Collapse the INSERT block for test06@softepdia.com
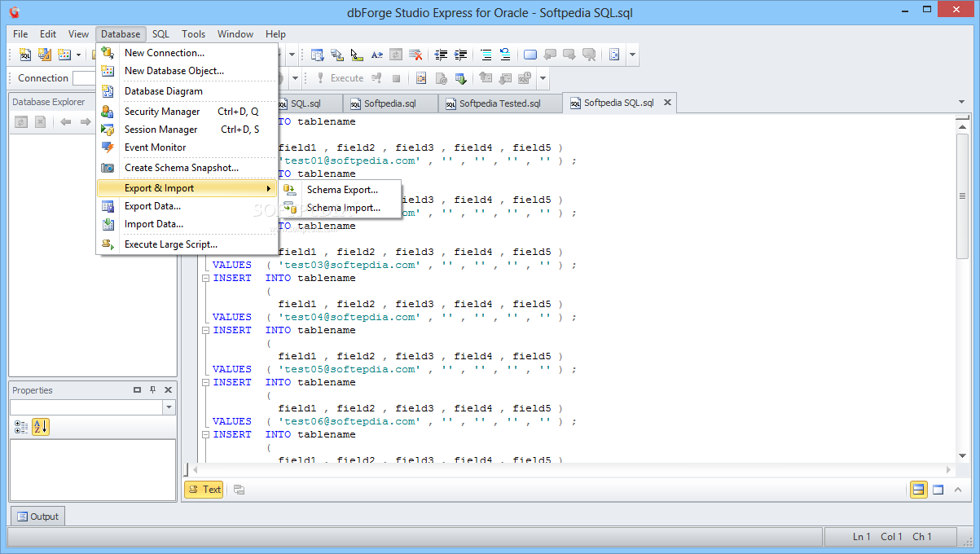980x554 pixels. point(206,382)
